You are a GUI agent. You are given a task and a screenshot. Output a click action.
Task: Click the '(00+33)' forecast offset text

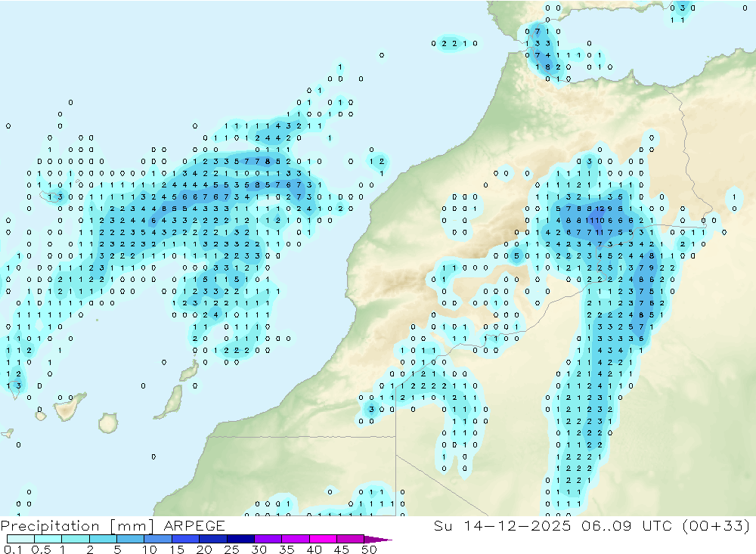(717, 525)
